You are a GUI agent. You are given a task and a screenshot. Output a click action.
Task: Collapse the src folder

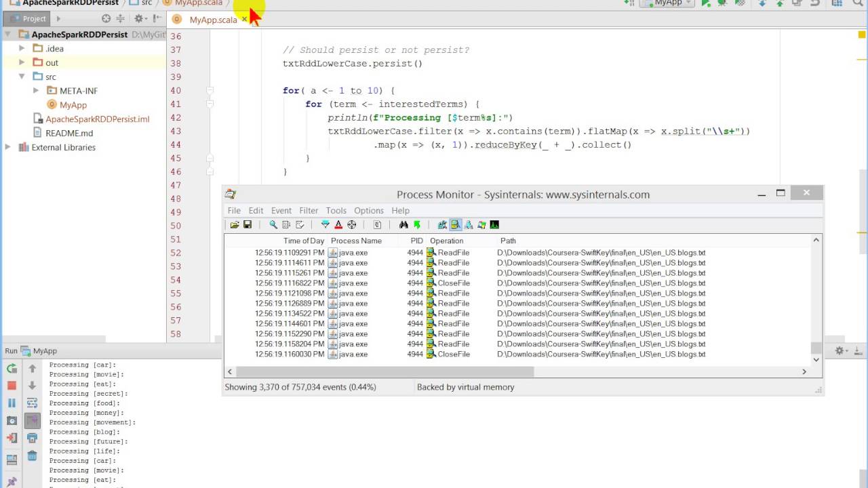(22, 77)
